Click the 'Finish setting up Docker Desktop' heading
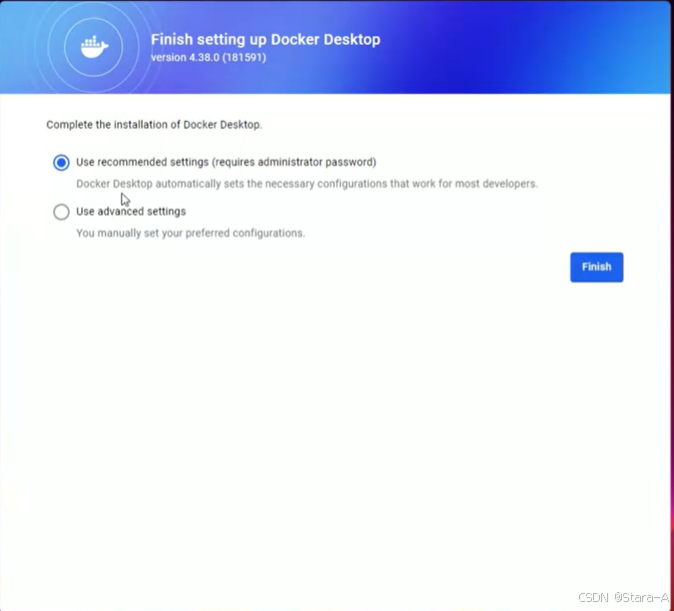This screenshot has height=611, width=674. [266, 39]
